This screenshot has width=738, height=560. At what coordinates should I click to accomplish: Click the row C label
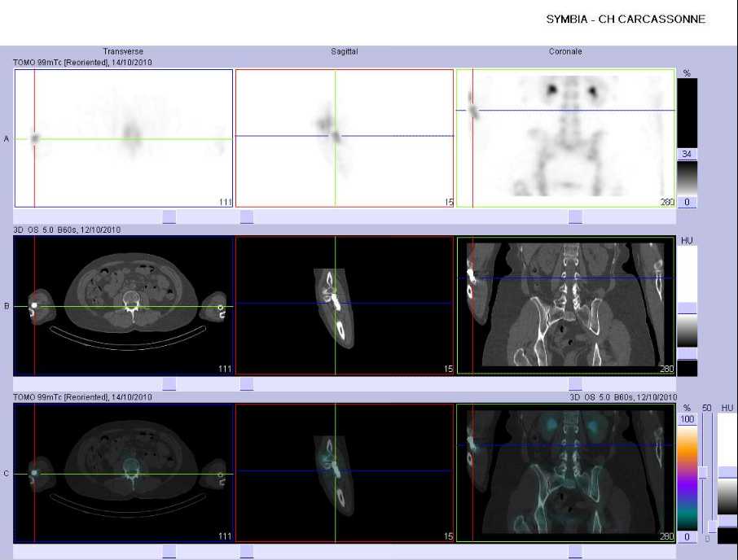[7, 474]
